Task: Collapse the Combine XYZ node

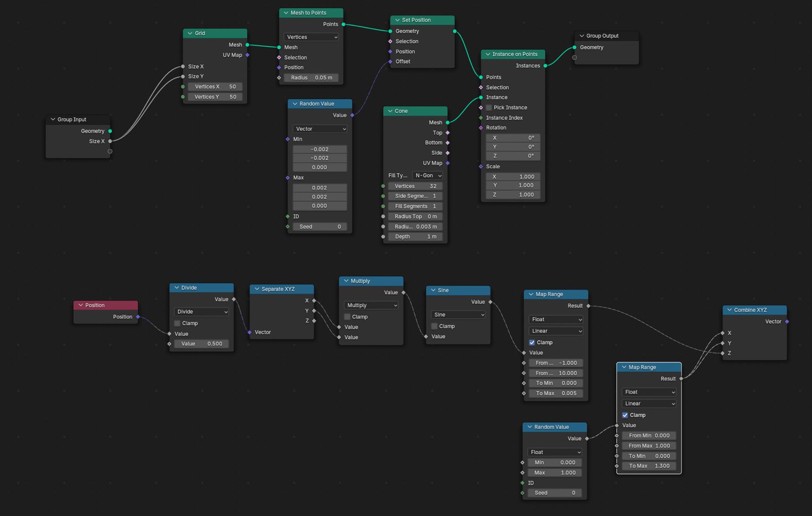Action: (x=729, y=310)
